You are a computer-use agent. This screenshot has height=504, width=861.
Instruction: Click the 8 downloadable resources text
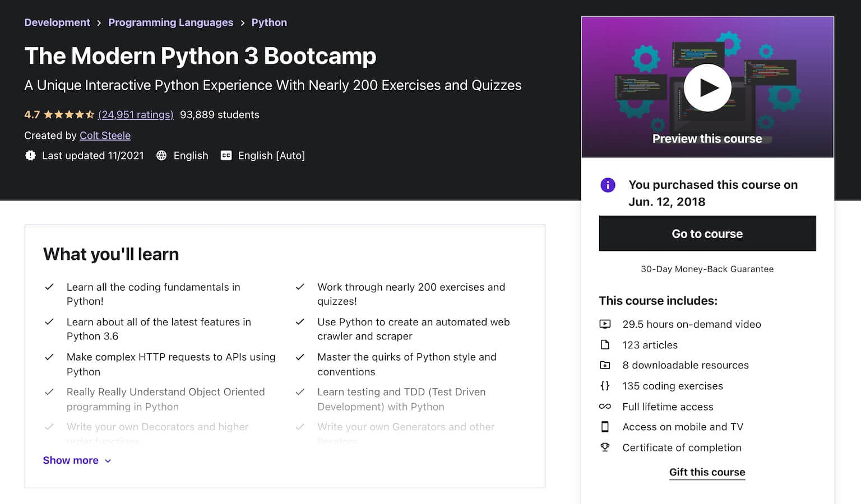point(686,365)
